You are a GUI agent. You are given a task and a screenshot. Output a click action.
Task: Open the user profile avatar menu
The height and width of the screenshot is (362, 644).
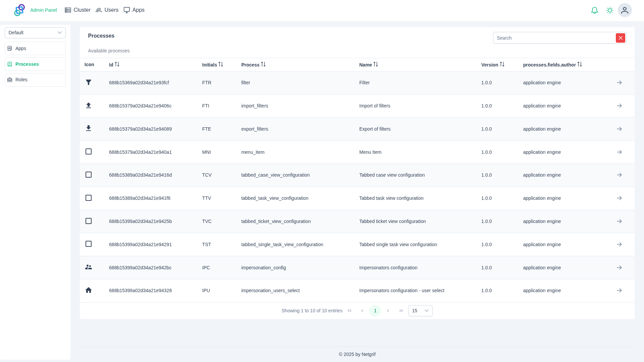point(625,10)
